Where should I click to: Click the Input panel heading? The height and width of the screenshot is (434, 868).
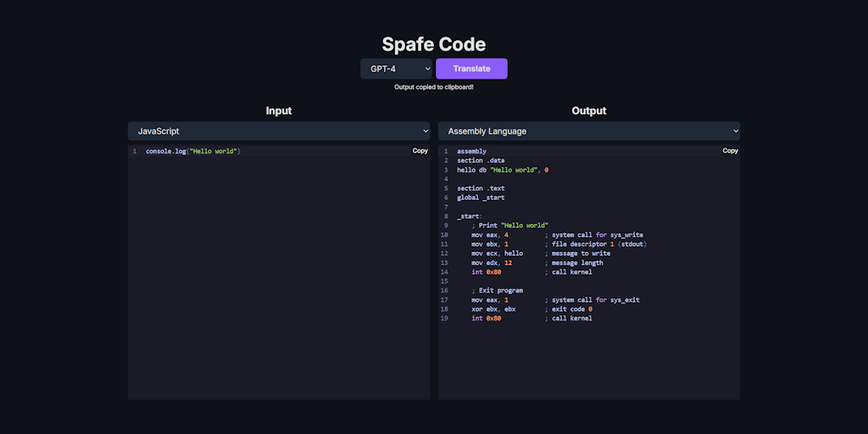(279, 111)
